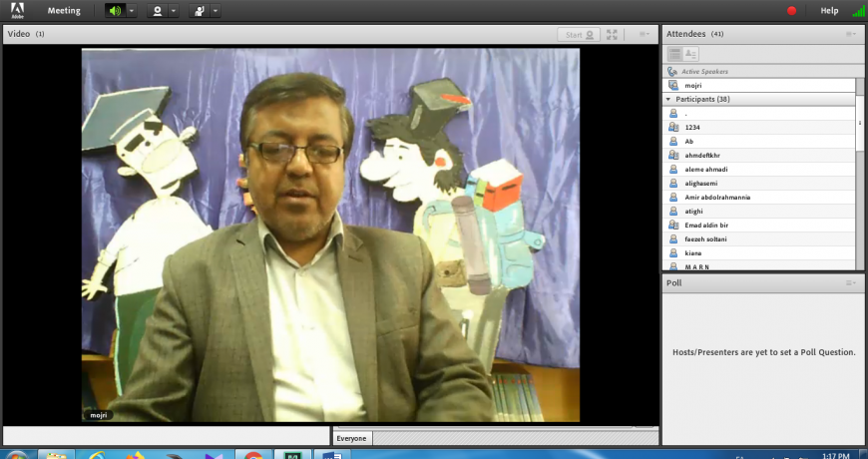Click the raise hand status icon
The width and height of the screenshot is (868, 459).
tap(199, 11)
